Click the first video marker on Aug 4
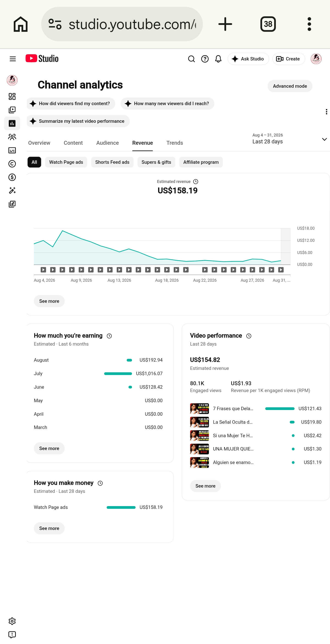 click(x=43, y=270)
